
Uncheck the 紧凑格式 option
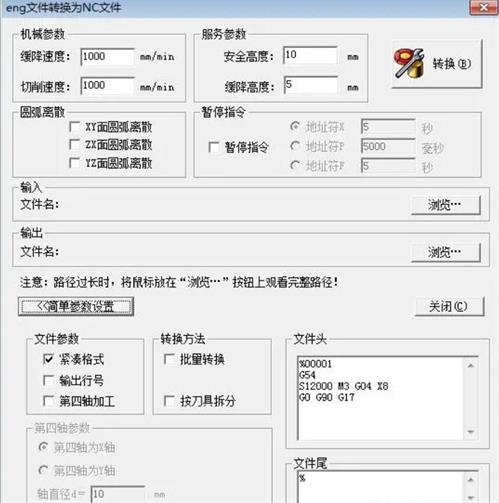pyautogui.click(x=48, y=359)
